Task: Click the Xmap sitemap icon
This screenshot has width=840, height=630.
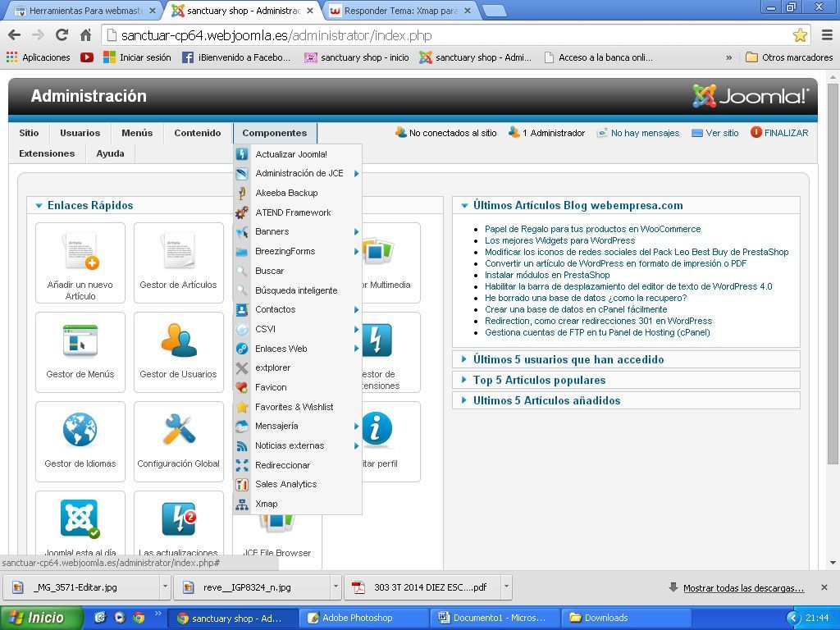Action: point(242,504)
